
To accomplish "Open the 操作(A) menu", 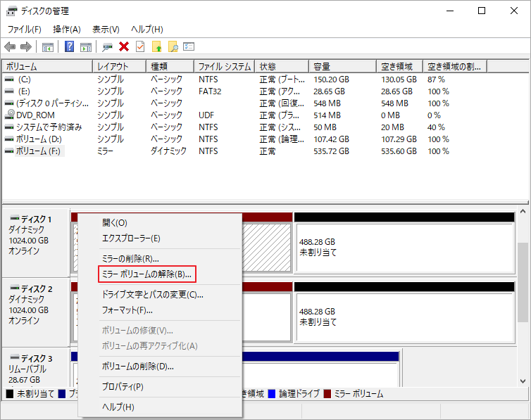I will pos(67,30).
